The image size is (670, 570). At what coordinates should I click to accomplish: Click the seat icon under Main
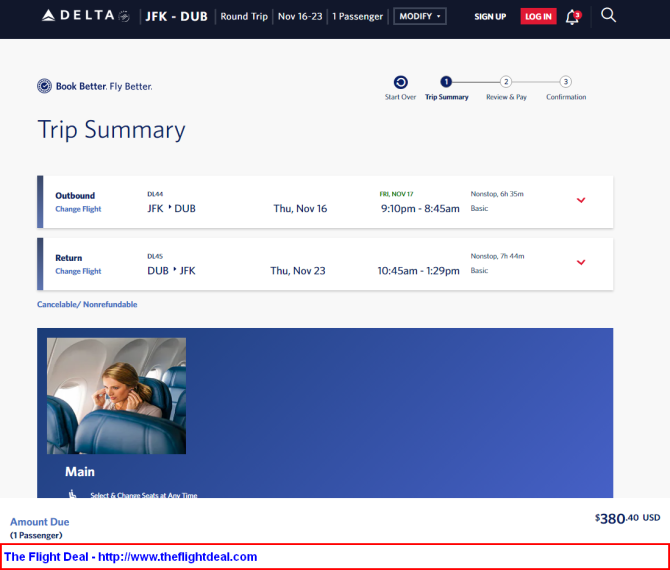73,494
